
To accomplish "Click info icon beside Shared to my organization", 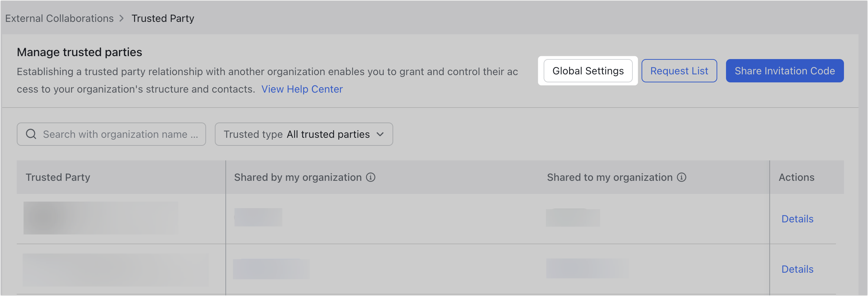I will 682,177.
